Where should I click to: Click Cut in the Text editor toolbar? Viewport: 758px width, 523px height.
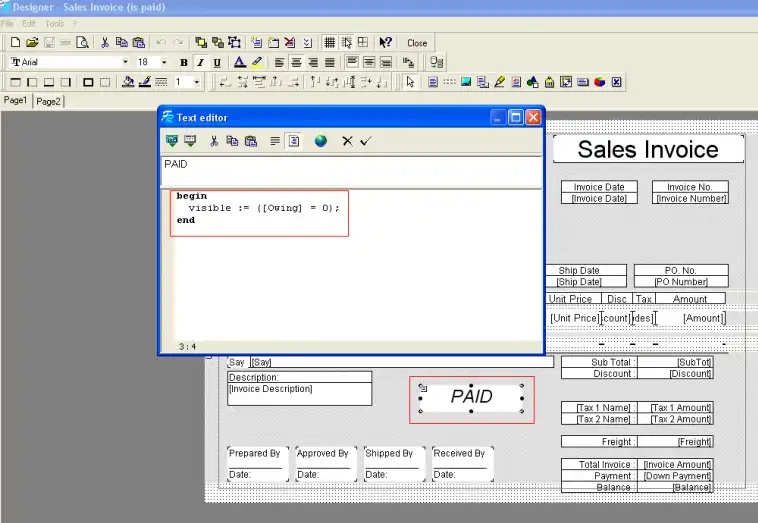pyautogui.click(x=214, y=141)
